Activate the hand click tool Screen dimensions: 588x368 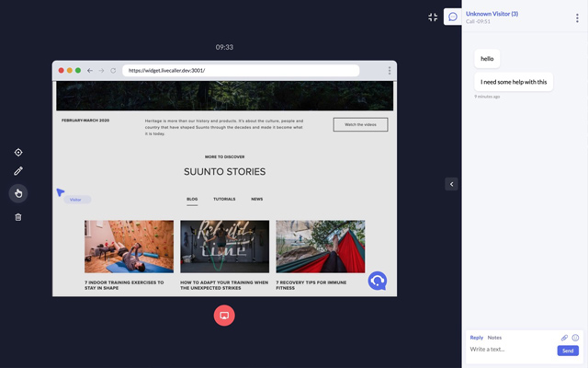[18, 193]
